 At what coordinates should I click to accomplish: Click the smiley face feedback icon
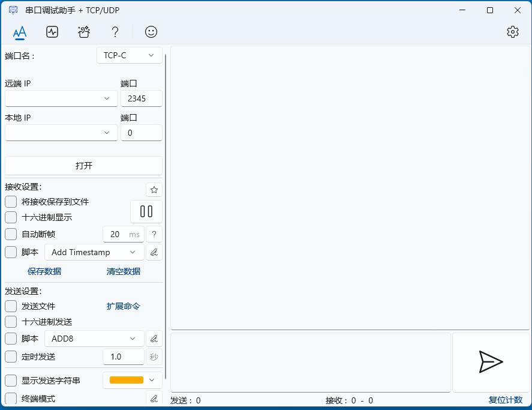click(151, 32)
